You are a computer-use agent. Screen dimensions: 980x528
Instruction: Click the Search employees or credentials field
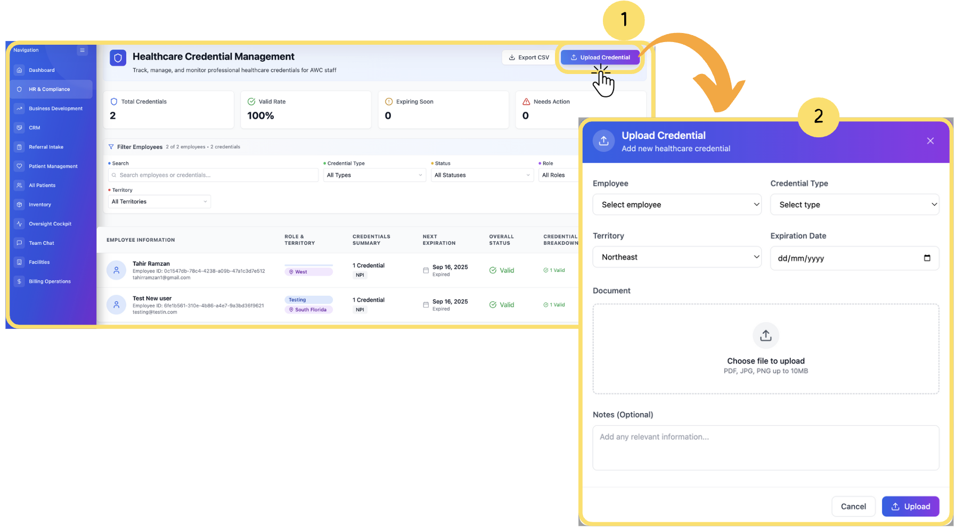[x=213, y=175]
